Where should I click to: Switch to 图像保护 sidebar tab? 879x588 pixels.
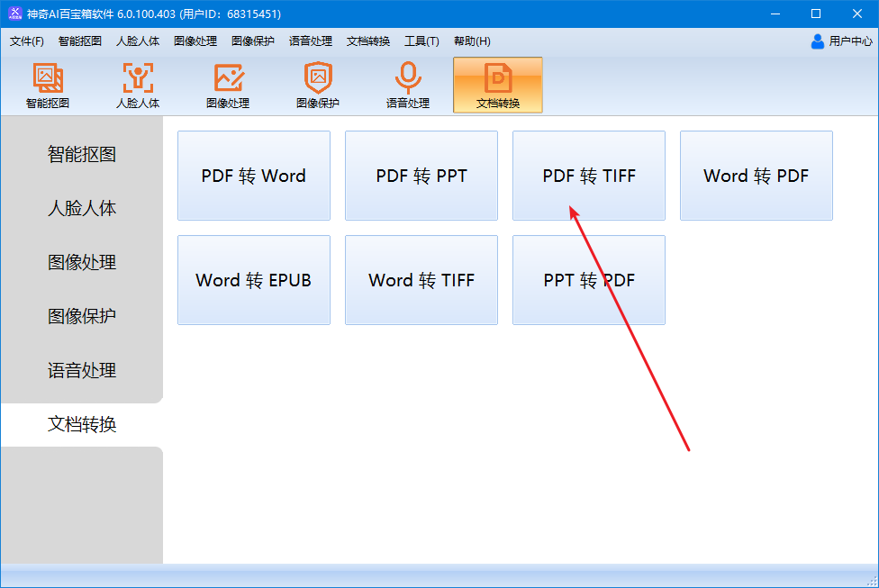tap(82, 316)
